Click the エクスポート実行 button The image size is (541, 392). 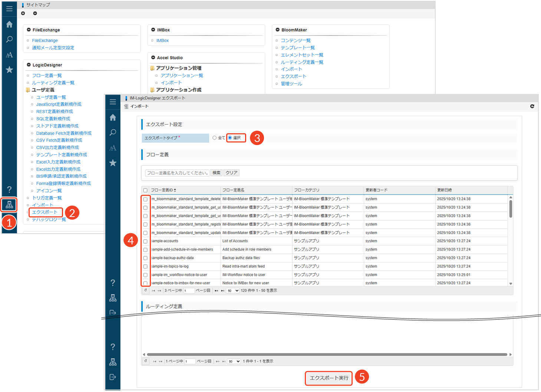click(329, 378)
